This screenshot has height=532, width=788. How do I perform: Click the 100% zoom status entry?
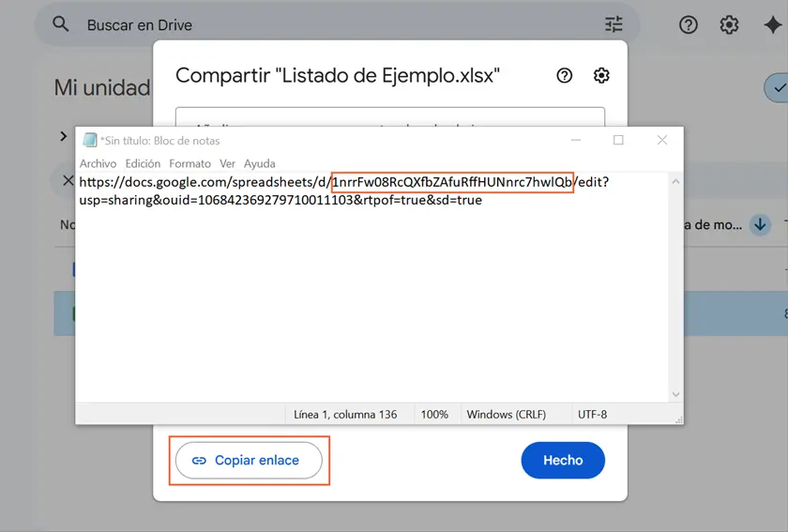[x=434, y=415]
